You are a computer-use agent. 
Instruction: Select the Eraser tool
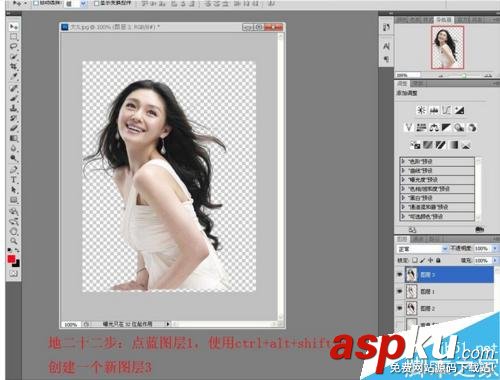click(x=14, y=128)
